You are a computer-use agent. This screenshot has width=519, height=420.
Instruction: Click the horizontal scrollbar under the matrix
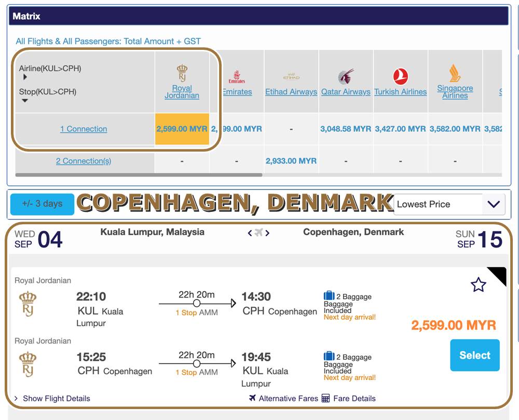pyautogui.click(x=139, y=175)
